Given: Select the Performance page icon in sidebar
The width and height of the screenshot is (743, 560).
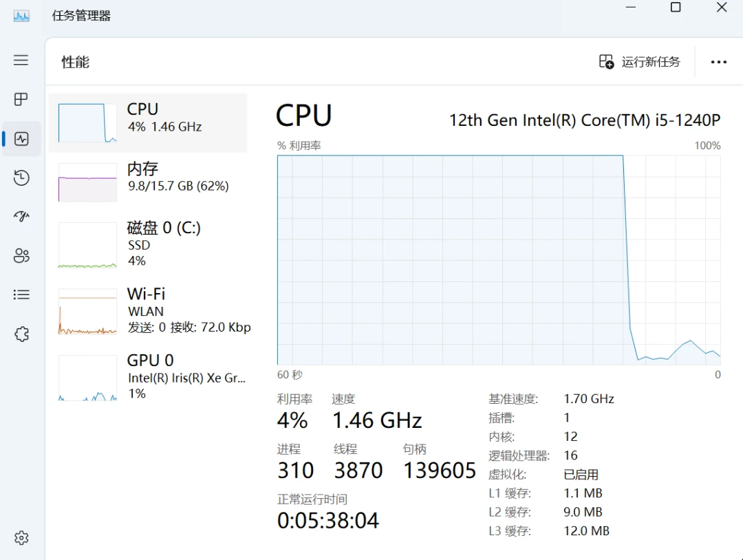Looking at the screenshot, I should (21, 139).
